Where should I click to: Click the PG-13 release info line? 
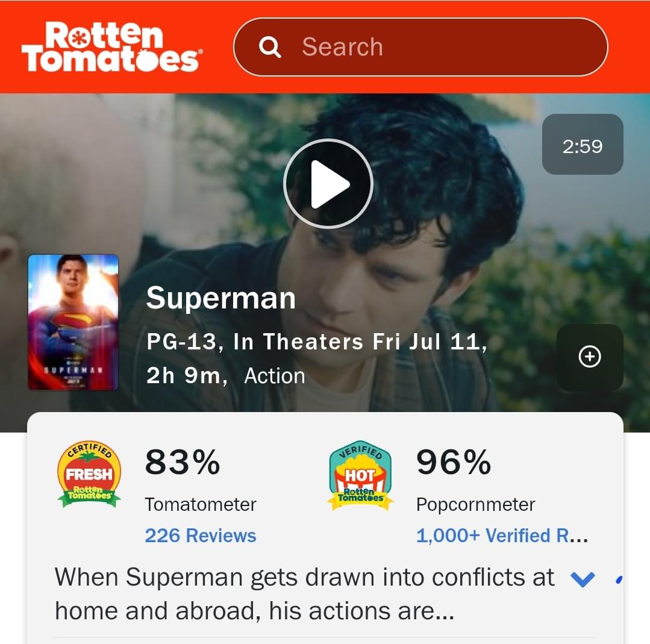(x=317, y=342)
